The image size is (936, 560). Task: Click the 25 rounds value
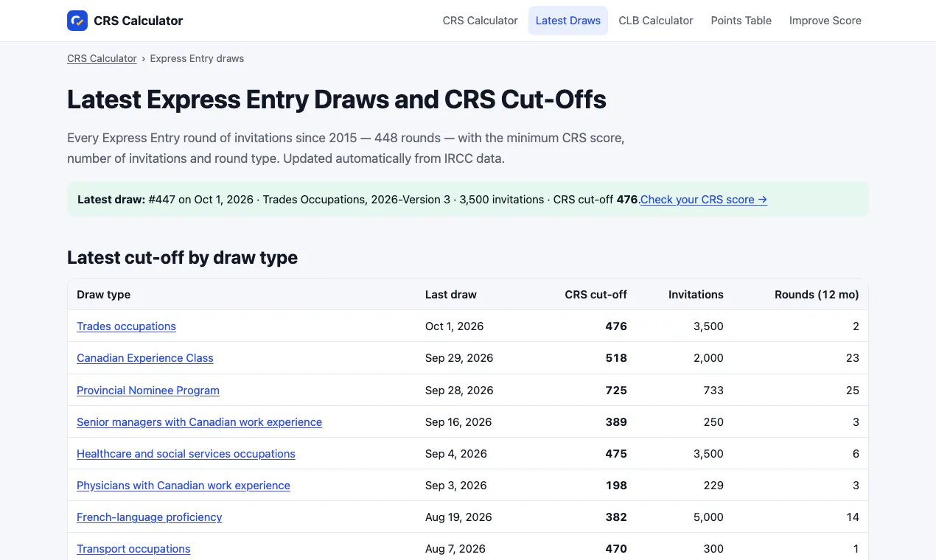pos(853,391)
